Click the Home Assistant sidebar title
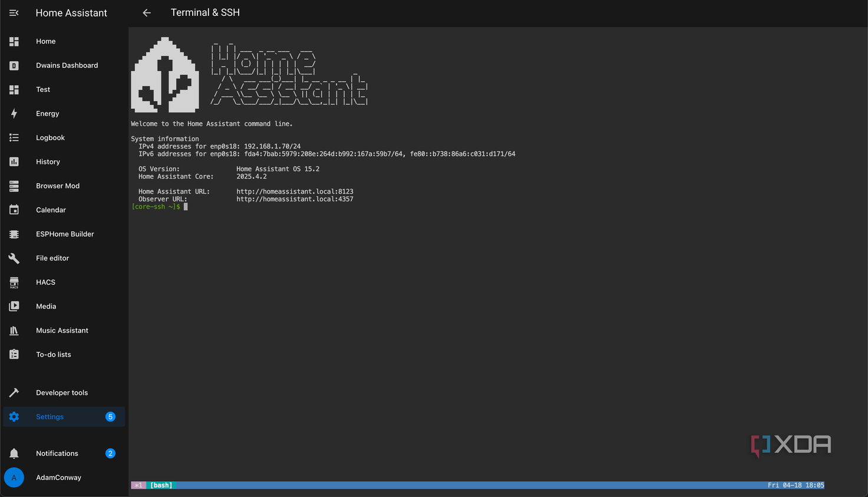Screen dimensions: 868x497 pos(71,13)
